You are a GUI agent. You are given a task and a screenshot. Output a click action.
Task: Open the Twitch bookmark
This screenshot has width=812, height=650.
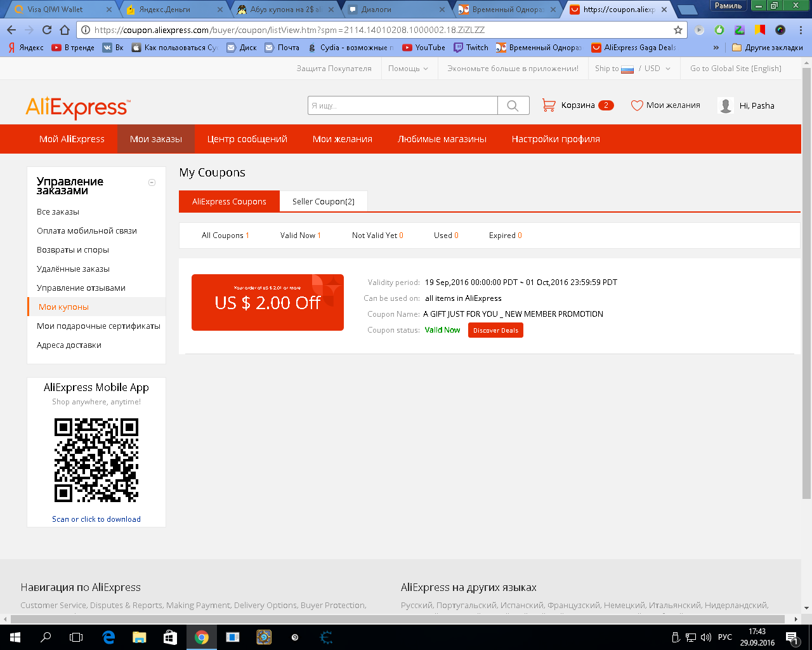pyautogui.click(x=471, y=48)
